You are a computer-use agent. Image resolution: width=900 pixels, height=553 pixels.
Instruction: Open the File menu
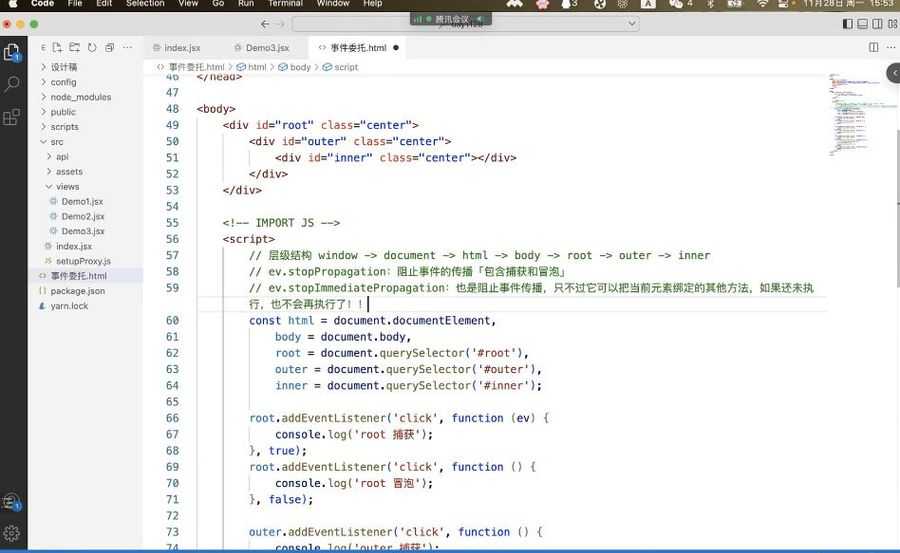tap(75, 3)
